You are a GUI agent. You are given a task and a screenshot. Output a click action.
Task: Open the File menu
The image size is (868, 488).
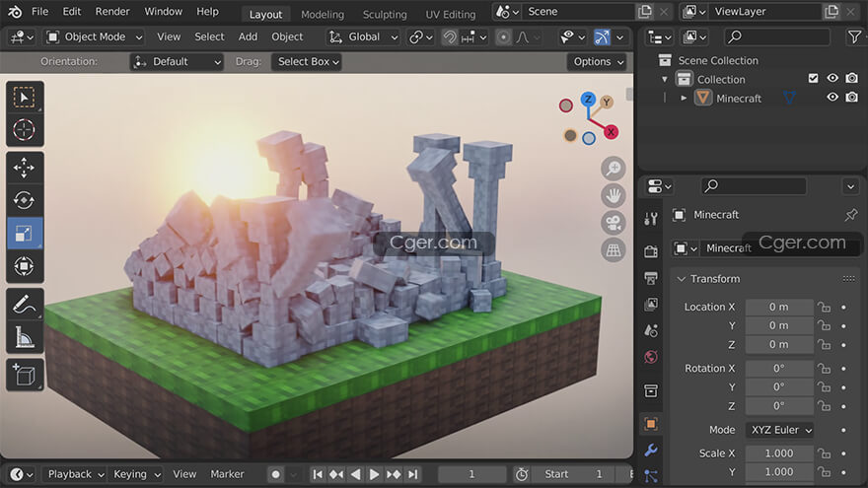point(39,12)
